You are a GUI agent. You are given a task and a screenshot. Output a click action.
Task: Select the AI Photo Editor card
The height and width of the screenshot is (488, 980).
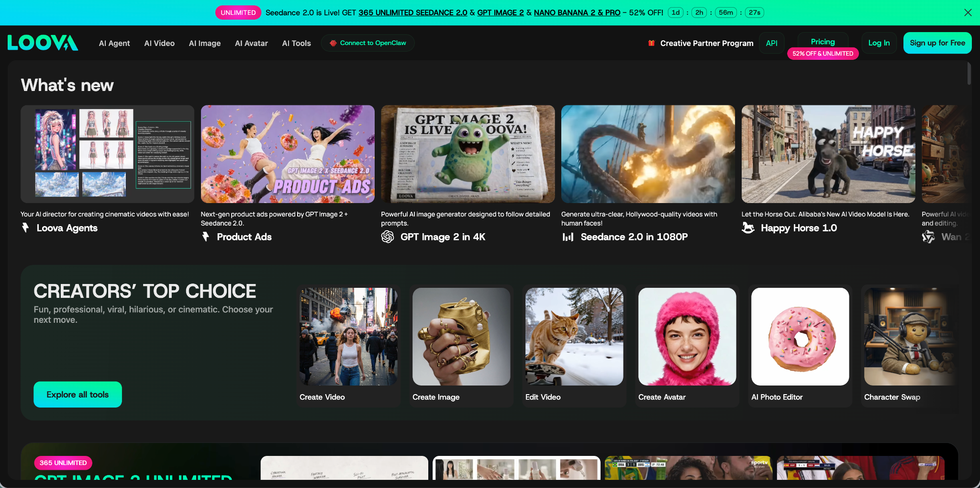pyautogui.click(x=800, y=346)
